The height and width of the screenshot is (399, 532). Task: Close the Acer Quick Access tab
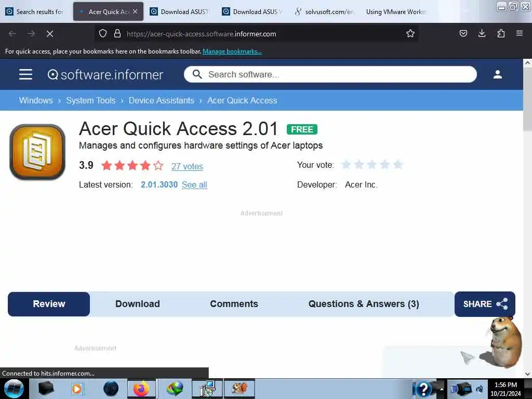[x=135, y=11]
